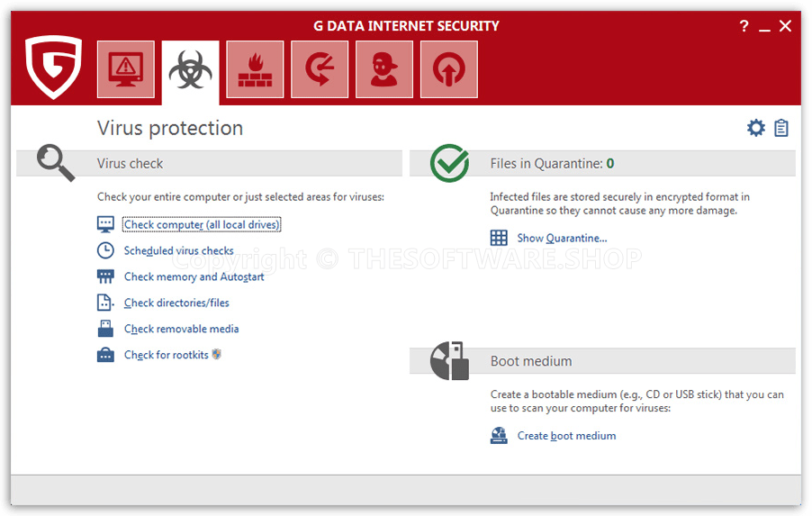Click the Virus protection page title
The image size is (812, 516).
(170, 128)
